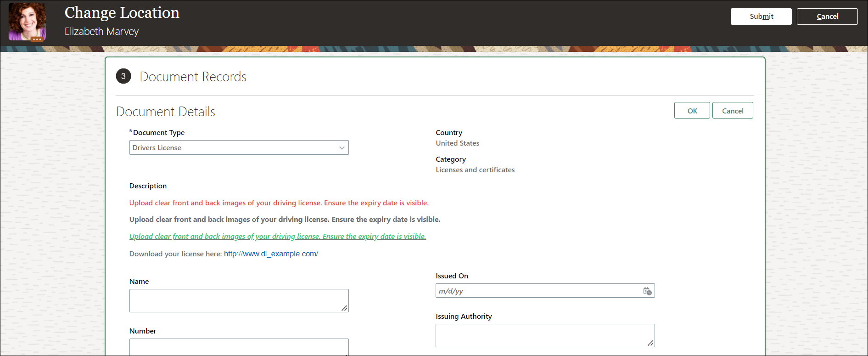This screenshot has width=868, height=356.
Task: Click the Number field label
Action: point(143,331)
